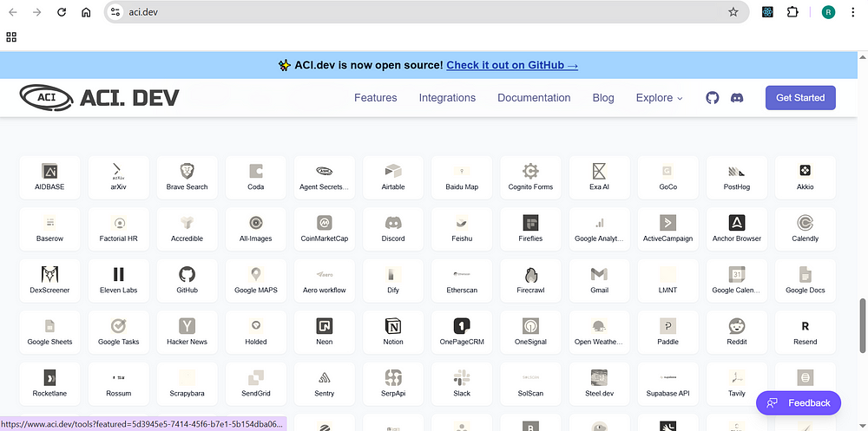
Task: Open the Baidu Map integration
Action: 462,177
